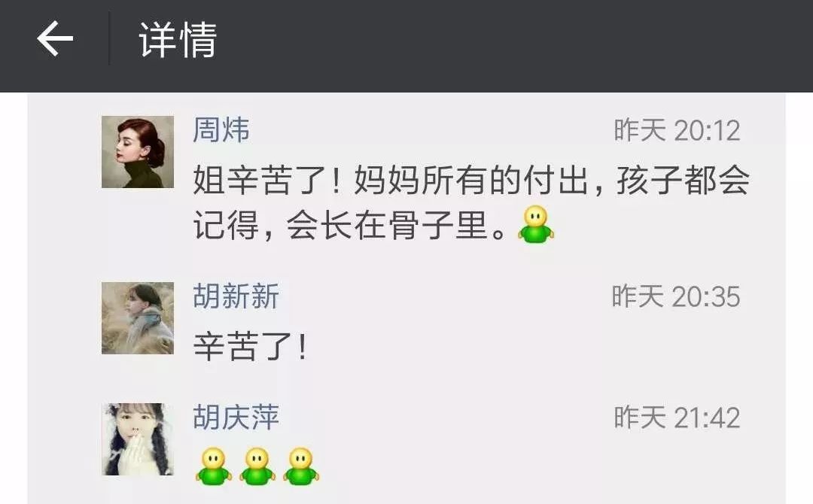Screen dimensions: 813x504
Task: Tap the username 周炜
Action: 221,129
